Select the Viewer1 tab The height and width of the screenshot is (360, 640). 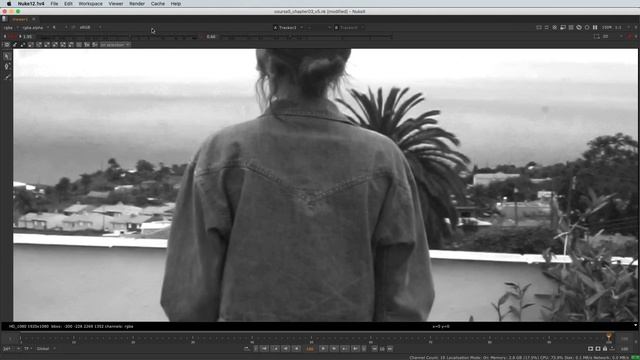(20, 19)
